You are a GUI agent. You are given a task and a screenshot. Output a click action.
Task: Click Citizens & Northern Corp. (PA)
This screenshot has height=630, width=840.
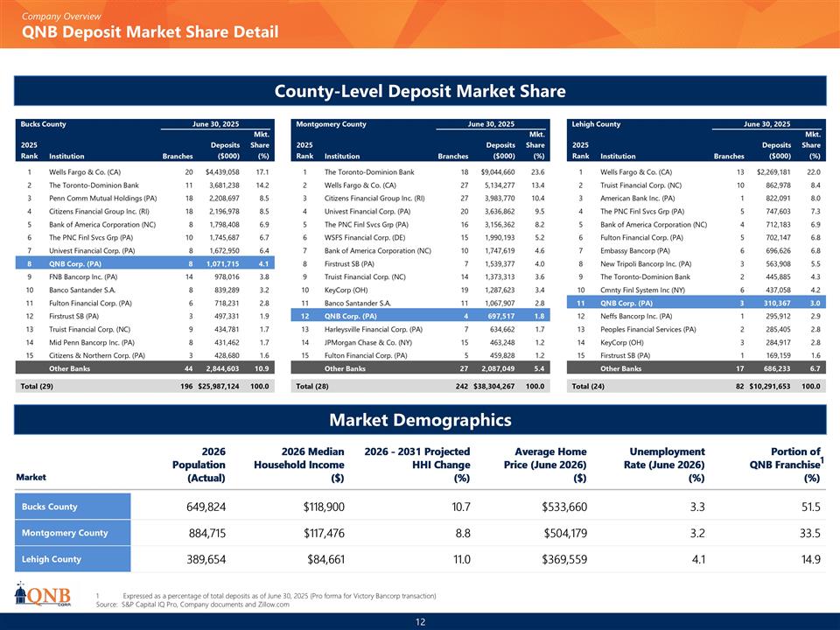point(97,356)
